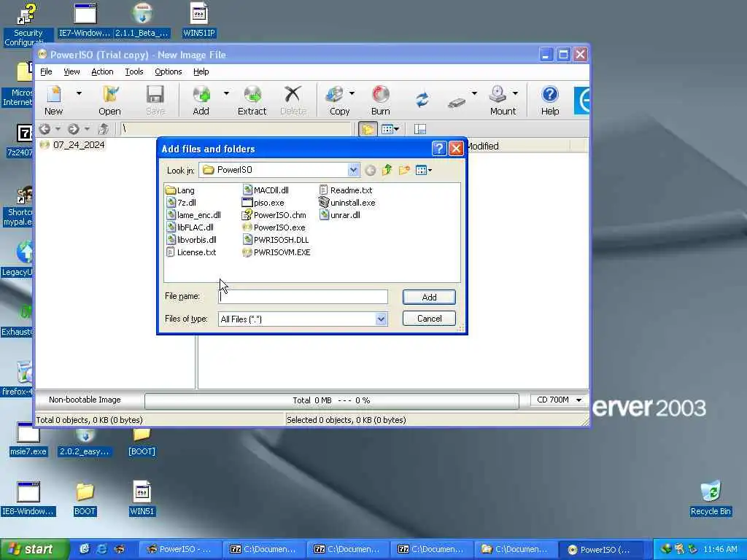Select the file piso.exe
The image size is (747, 560).
(x=263, y=203)
